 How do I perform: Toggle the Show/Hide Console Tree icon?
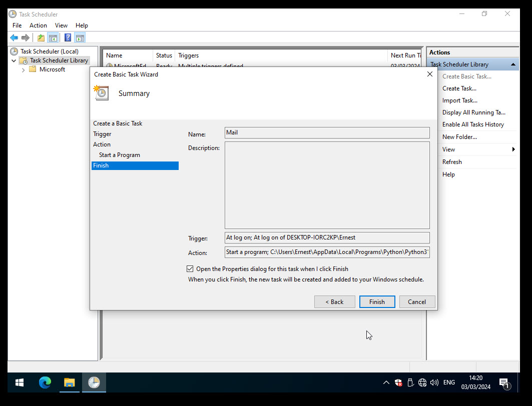(53, 37)
